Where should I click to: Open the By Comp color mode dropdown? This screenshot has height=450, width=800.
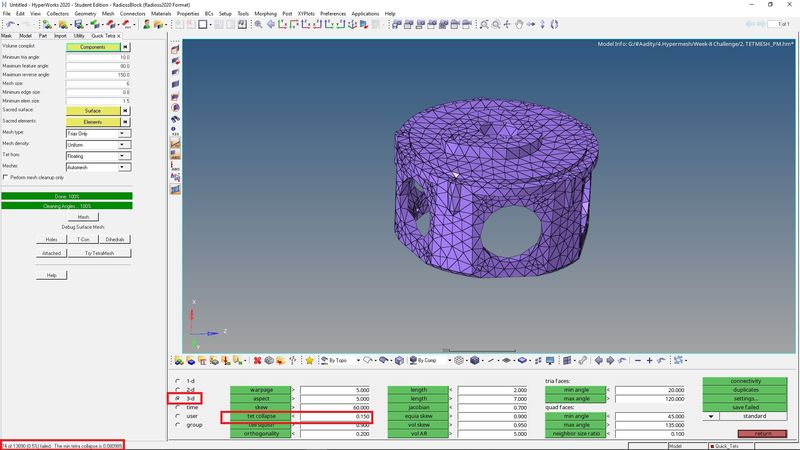(449, 361)
